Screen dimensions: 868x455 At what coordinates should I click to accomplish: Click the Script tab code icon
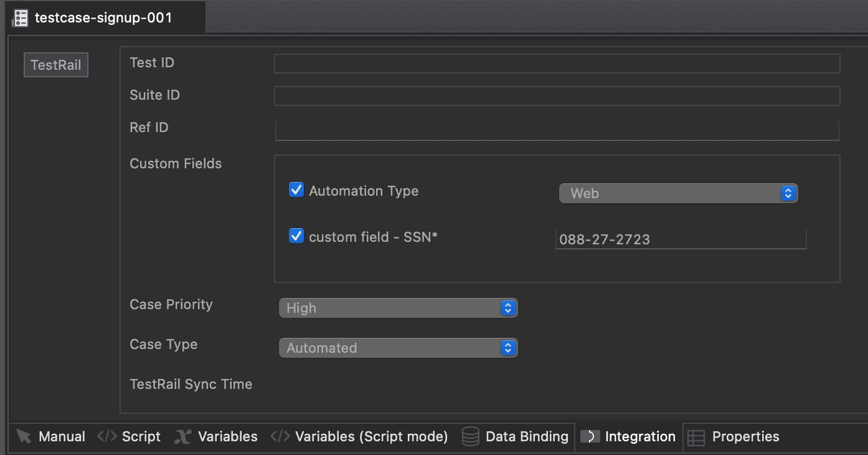[107, 437]
